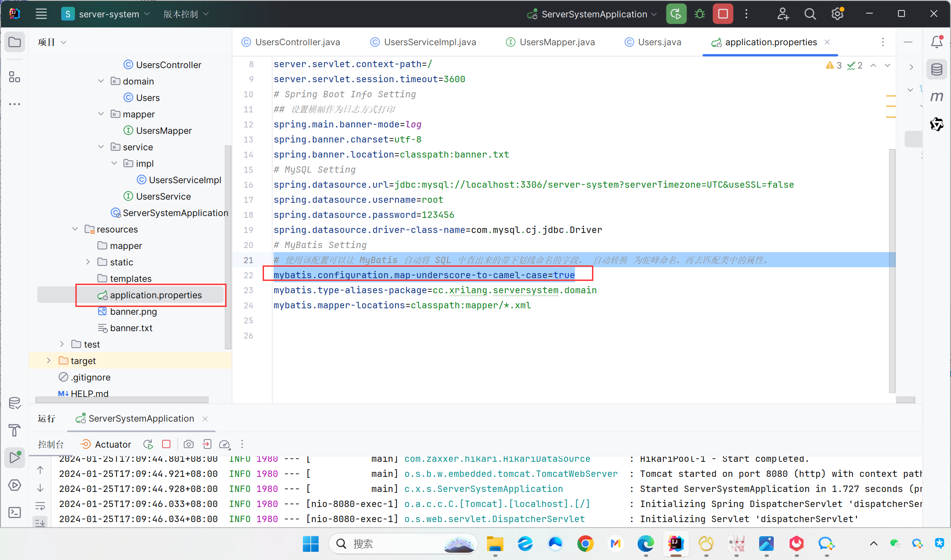
Task: Open Code With Me user icon
Action: (x=783, y=14)
